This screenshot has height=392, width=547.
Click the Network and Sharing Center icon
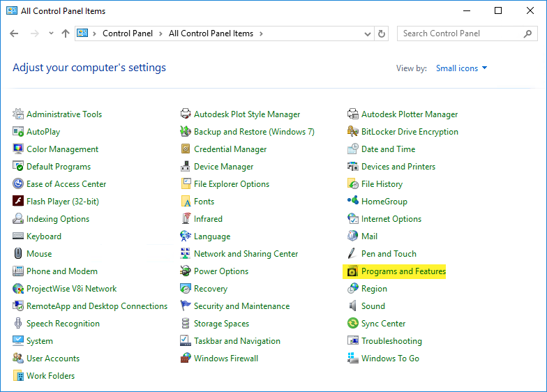coord(186,254)
